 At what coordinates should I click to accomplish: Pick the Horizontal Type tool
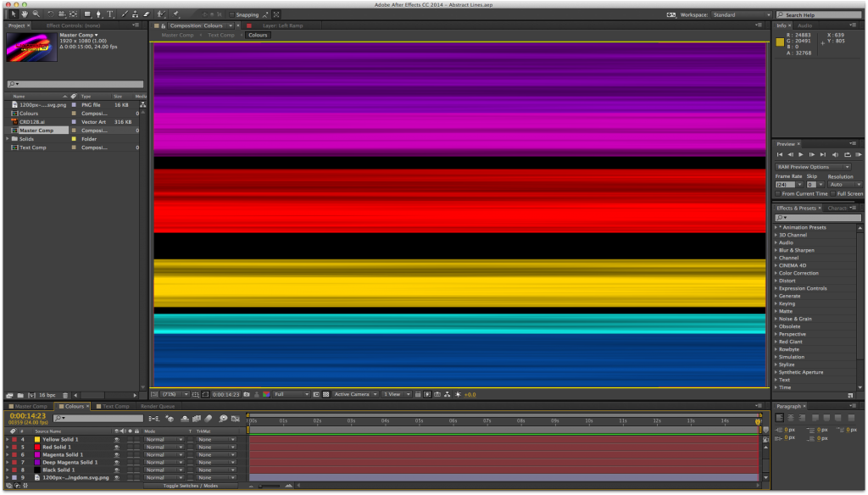(110, 14)
